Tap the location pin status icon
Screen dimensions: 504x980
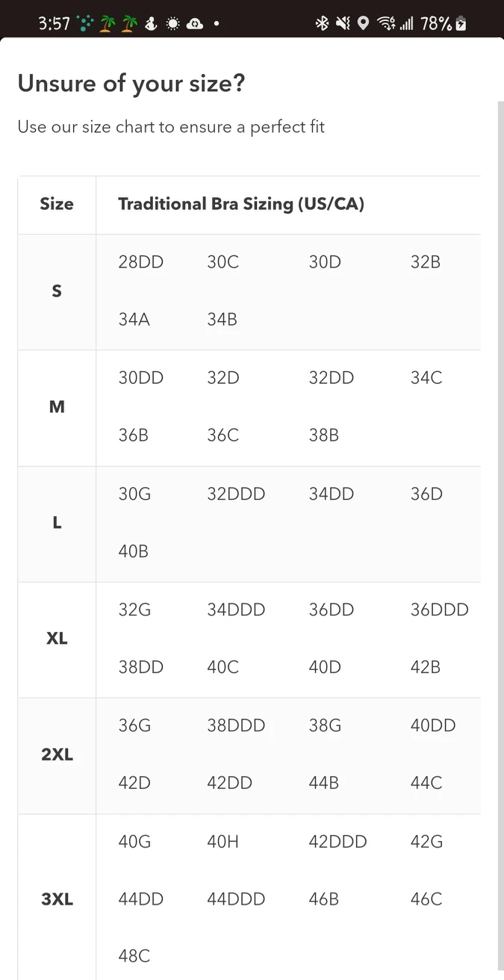point(363,23)
